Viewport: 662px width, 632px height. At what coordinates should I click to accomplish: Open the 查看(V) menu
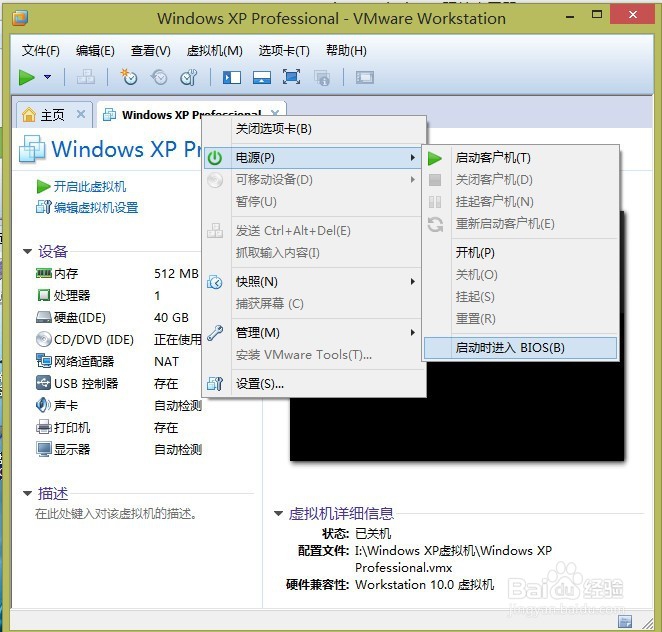click(151, 51)
